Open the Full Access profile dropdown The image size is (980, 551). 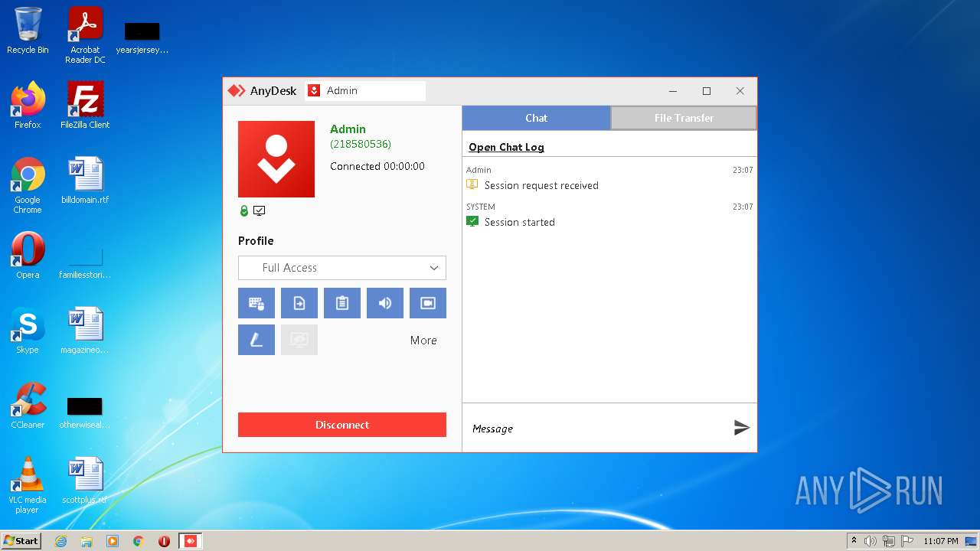coord(342,268)
